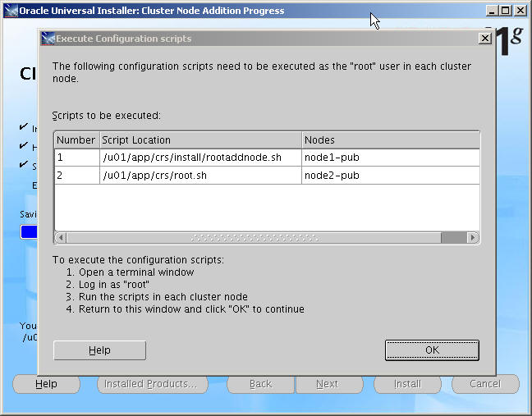Screen dimensions: 532x416
Task: Click the blue progress bar in installer window
Action: [x=29, y=232]
